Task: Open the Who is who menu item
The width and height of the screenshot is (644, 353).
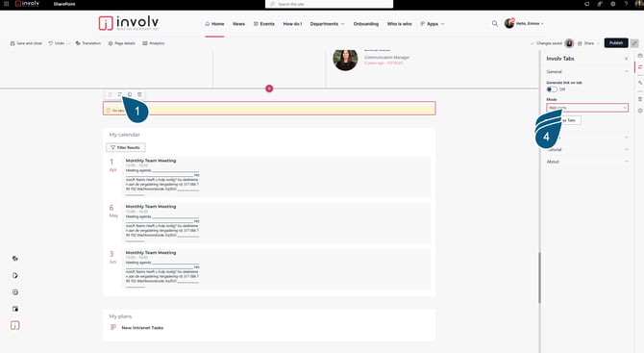Action: coord(399,24)
